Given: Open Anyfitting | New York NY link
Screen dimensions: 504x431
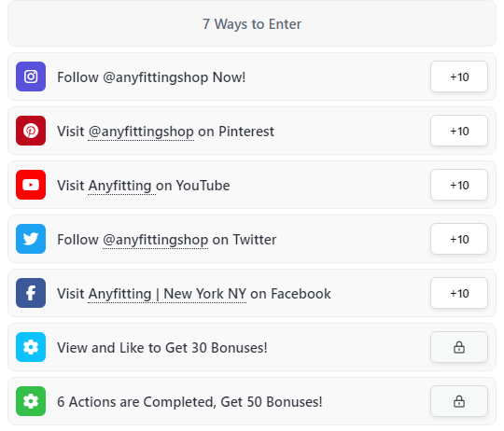Looking at the screenshot, I should 167,294.
